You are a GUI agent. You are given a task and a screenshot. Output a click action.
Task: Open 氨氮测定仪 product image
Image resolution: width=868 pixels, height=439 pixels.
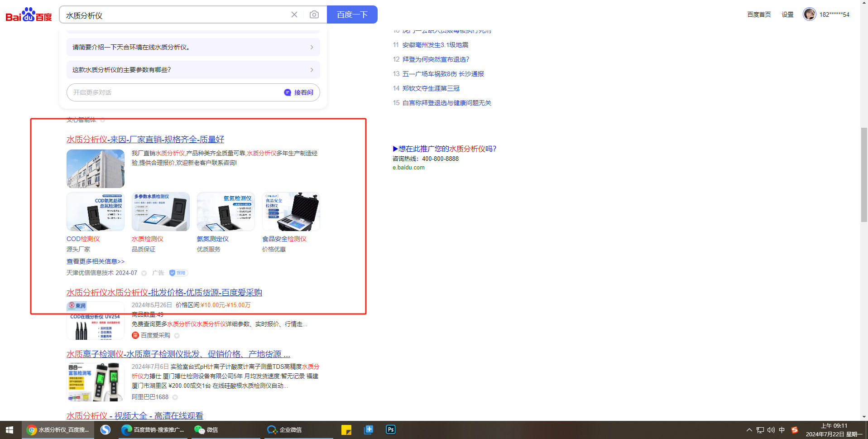[x=226, y=212]
